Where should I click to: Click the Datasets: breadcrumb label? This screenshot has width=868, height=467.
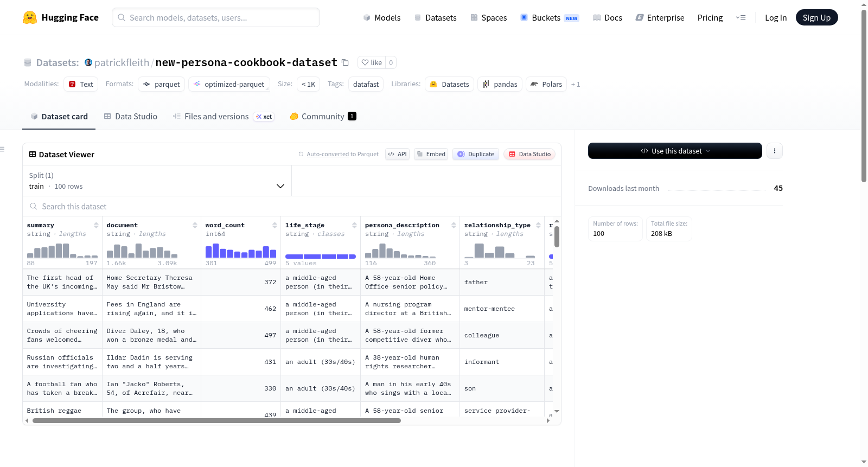point(58,62)
